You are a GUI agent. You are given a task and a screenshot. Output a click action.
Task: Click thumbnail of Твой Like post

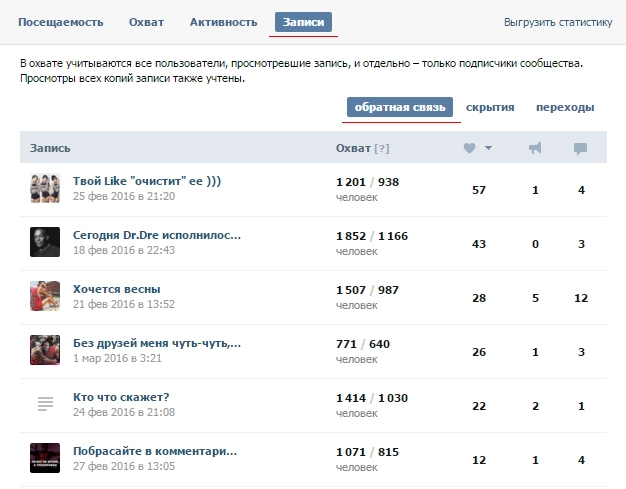click(45, 188)
